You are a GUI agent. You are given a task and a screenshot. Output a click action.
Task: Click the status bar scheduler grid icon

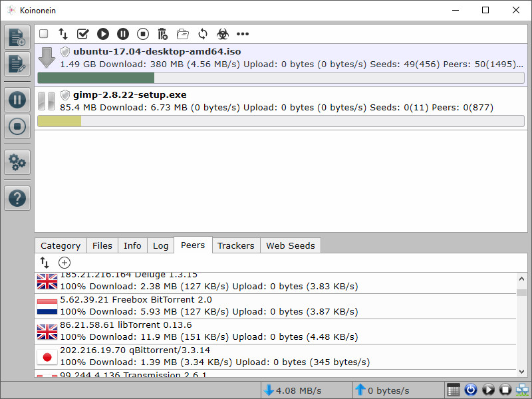453,390
